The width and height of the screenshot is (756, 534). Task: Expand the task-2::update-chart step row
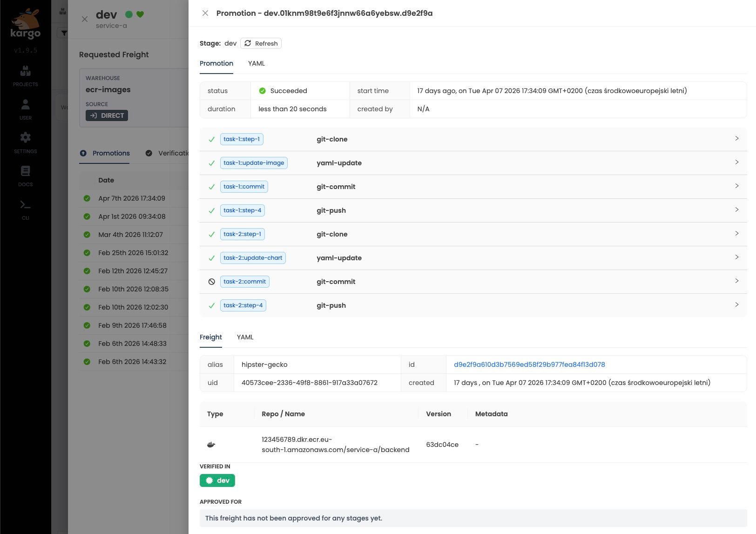tap(736, 257)
